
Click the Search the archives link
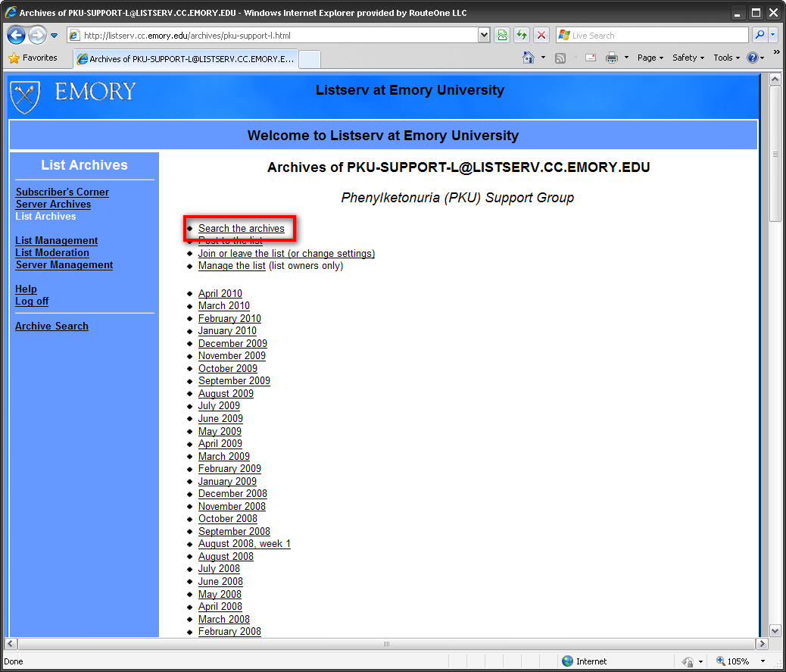pyautogui.click(x=241, y=228)
